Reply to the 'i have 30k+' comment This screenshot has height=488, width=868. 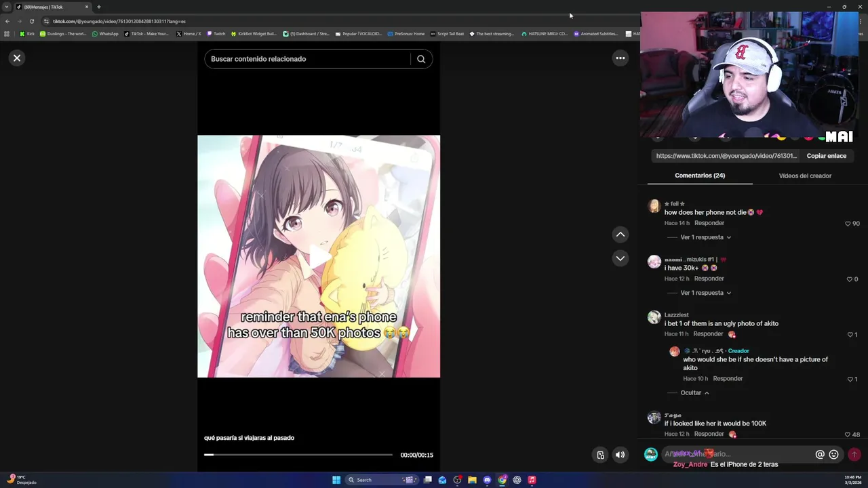pyautogui.click(x=709, y=279)
